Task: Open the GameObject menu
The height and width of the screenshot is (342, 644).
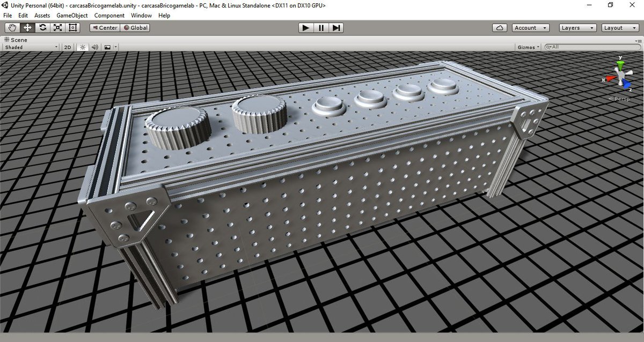Action: 71,15
